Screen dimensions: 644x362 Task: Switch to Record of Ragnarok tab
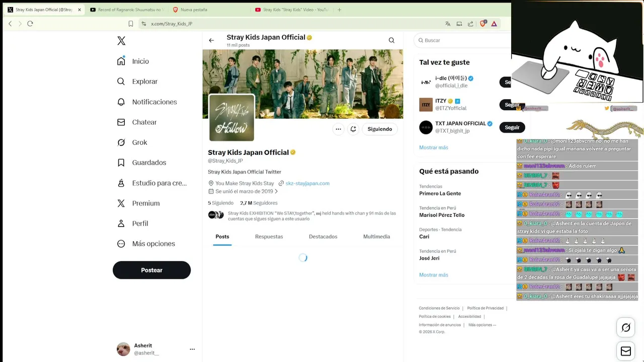coord(126,10)
